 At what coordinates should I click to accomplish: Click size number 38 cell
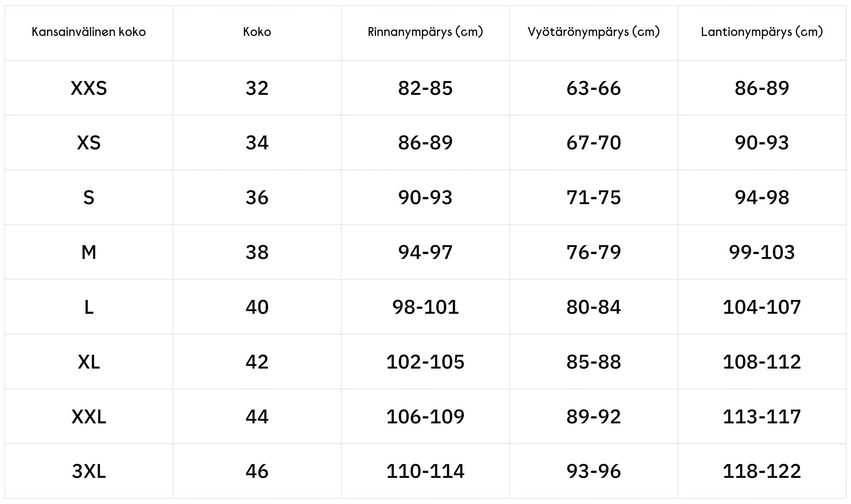click(257, 252)
